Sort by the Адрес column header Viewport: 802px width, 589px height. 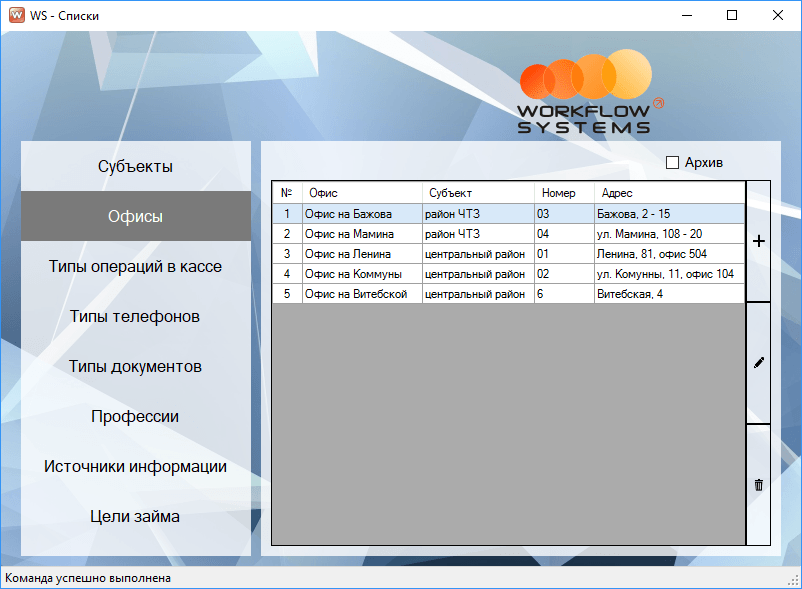(670, 193)
